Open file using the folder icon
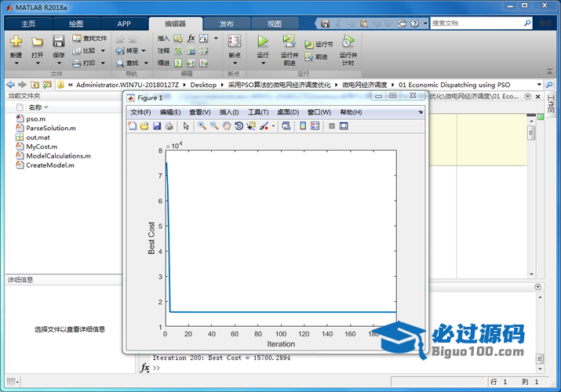 click(x=37, y=42)
